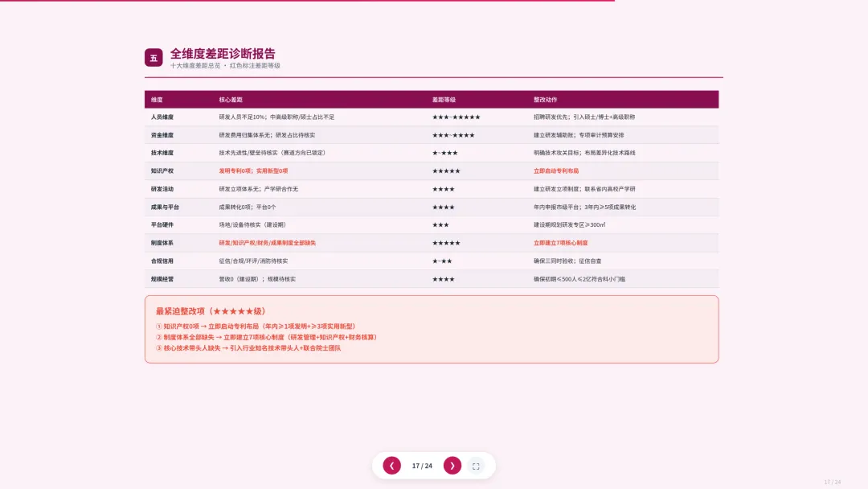
Task: Select the '研发活动' row label
Action: click(162, 189)
